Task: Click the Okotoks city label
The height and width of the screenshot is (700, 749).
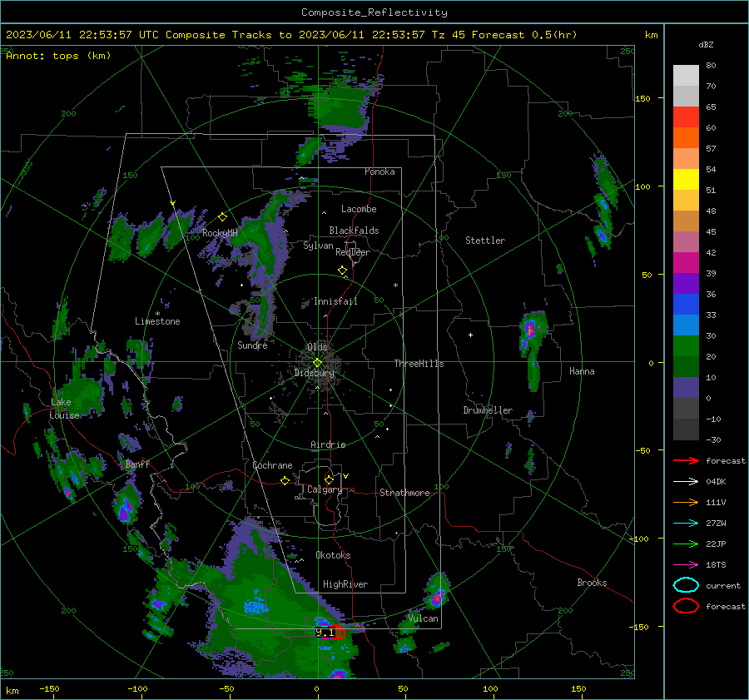Action: tap(333, 556)
